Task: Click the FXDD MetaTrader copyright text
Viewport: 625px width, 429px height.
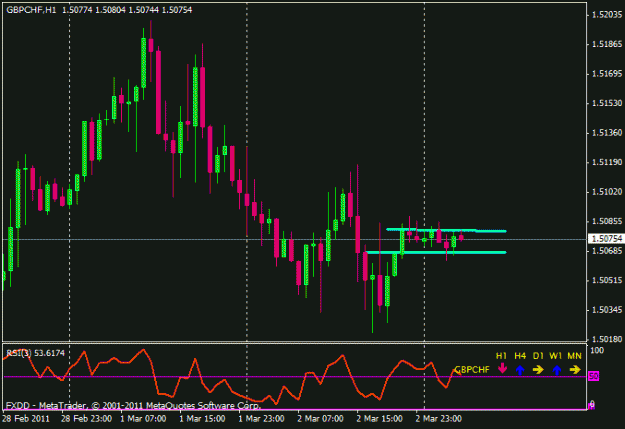Action: [134, 405]
